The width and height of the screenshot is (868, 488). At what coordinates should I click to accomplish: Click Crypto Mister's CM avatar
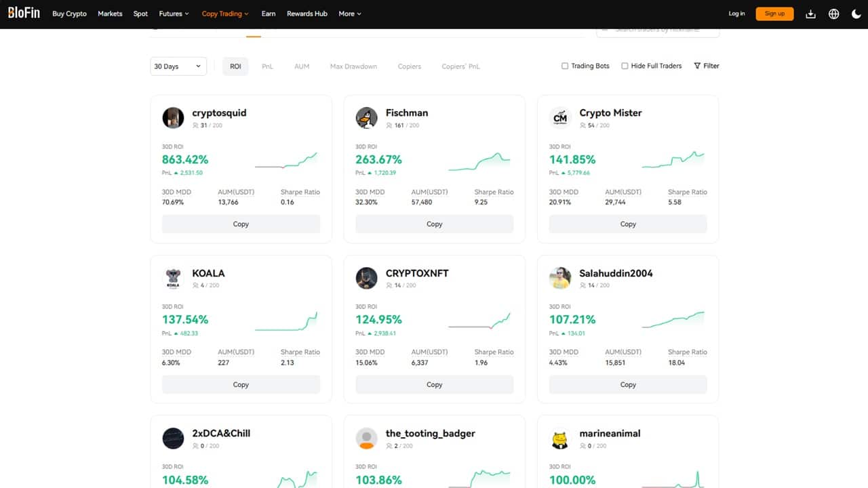tap(560, 117)
